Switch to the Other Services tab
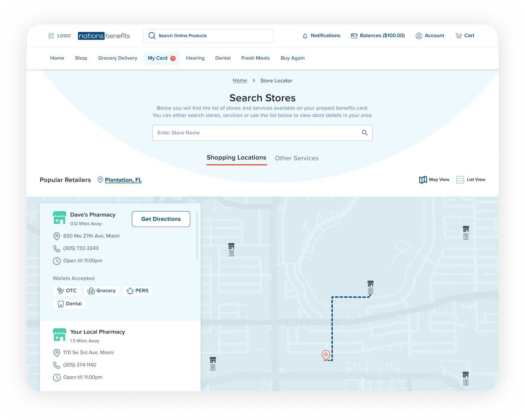The height and width of the screenshot is (420, 525). [x=297, y=158]
